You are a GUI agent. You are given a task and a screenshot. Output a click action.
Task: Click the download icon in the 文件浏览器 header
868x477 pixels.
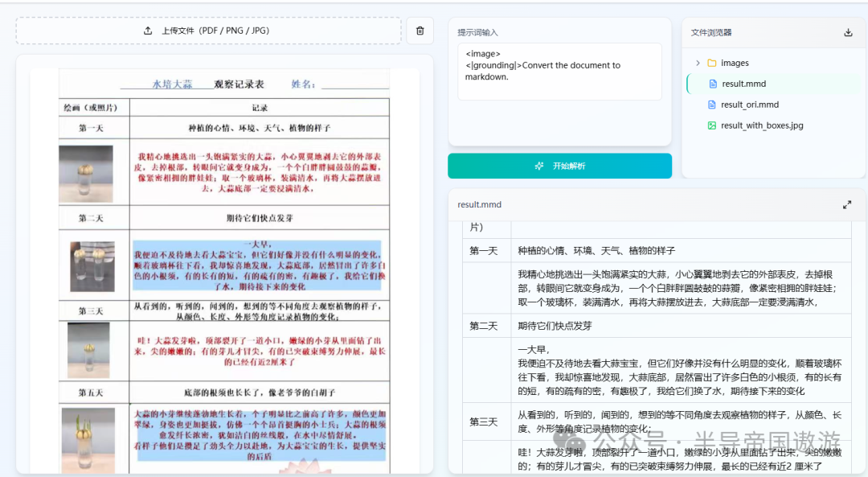click(848, 33)
